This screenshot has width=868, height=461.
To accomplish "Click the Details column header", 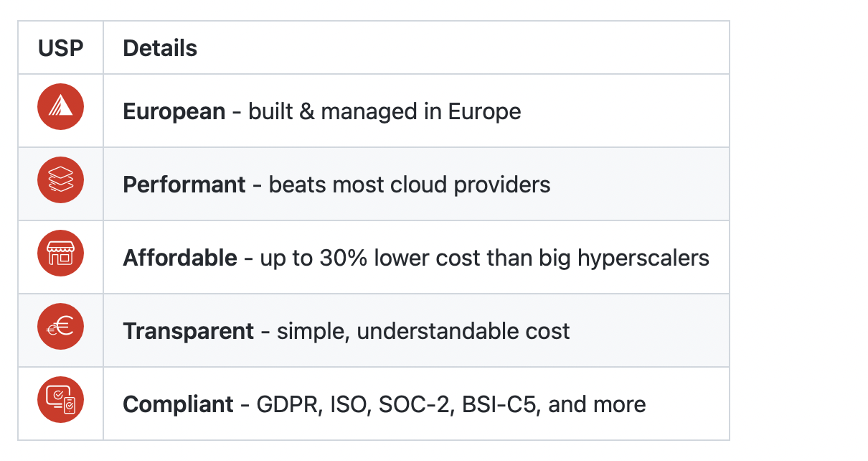I will [x=160, y=48].
